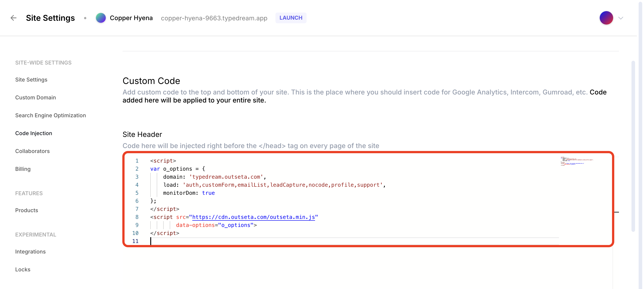Open Site Settings in sidebar
Image resolution: width=644 pixels, height=289 pixels.
coord(31,80)
